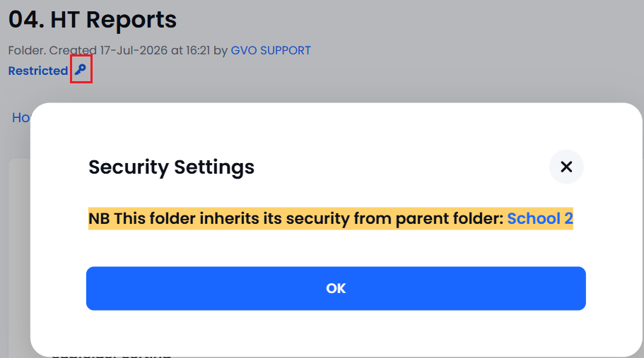Click the 17-Jul-2026 creation date text
The image size is (644, 358).
tap(134, 50)
